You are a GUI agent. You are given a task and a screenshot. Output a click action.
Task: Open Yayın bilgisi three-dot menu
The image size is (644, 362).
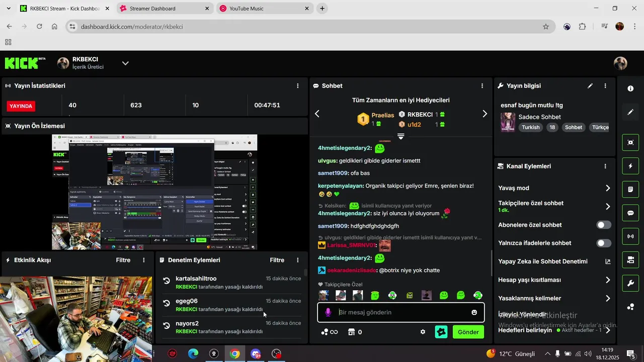coord(605,86)
